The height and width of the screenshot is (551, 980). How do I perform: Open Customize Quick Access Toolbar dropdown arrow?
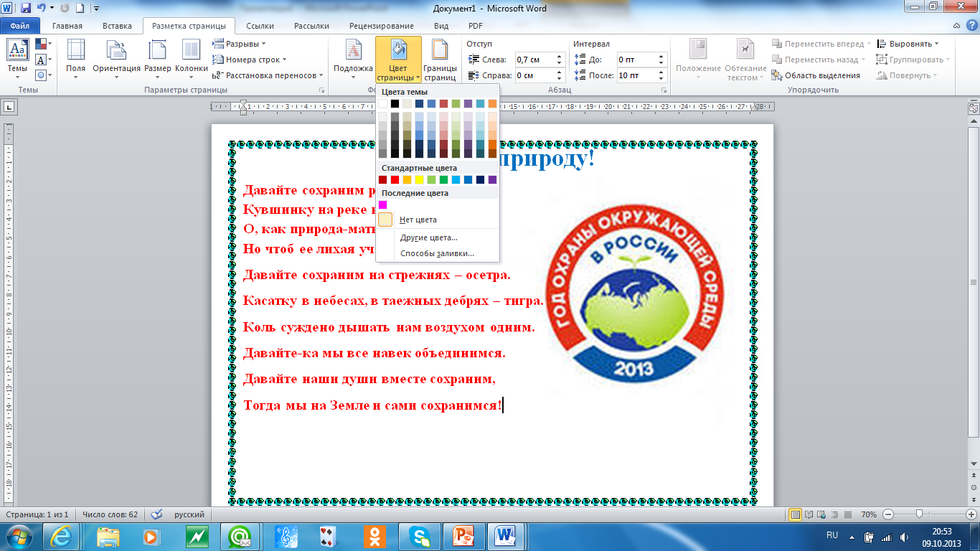point(97,9)
